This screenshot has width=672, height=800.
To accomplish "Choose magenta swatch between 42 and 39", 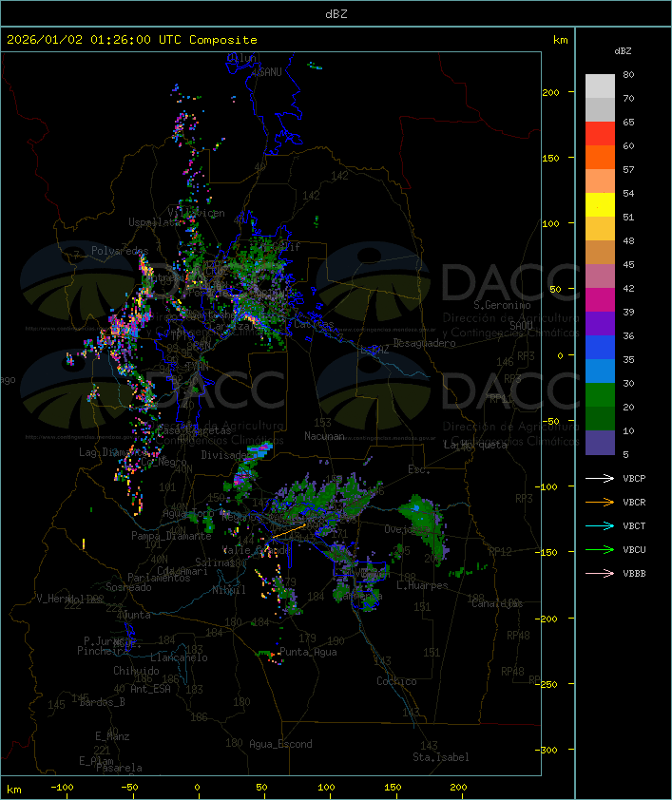I will [600, 300].
